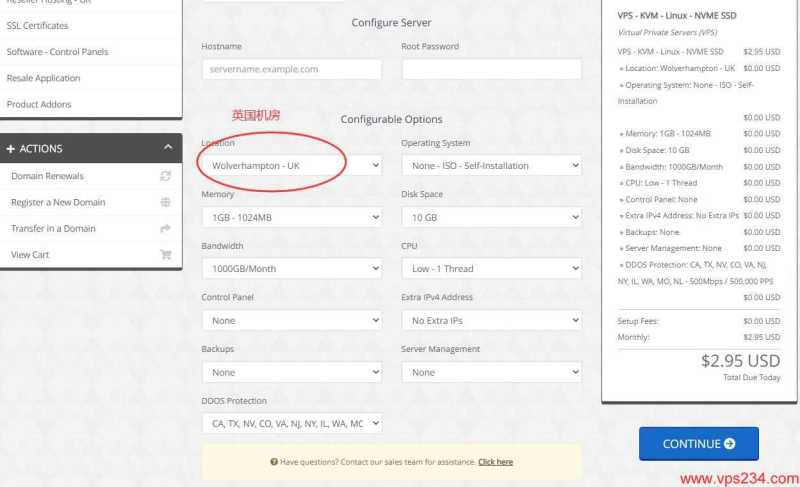This screenshot has width=800, height=487.
Task: Open the Operating System dropdown
Action: (x=491, y=166)
